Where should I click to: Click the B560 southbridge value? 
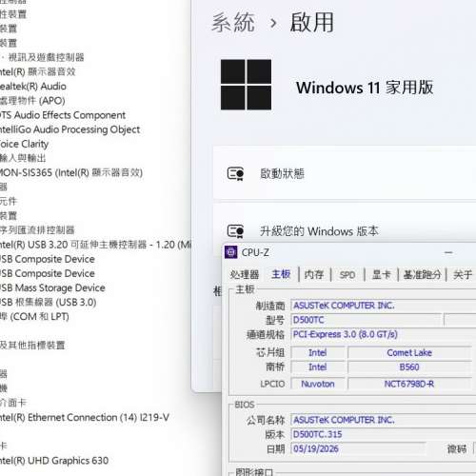pos(409,367)
